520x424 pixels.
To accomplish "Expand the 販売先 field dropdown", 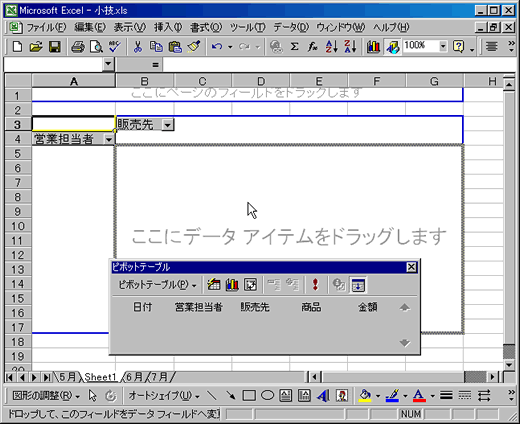I will pos(168,125).
